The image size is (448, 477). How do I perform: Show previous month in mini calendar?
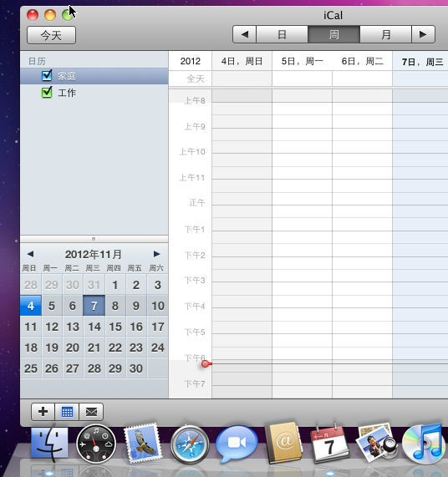pos(30,254)
